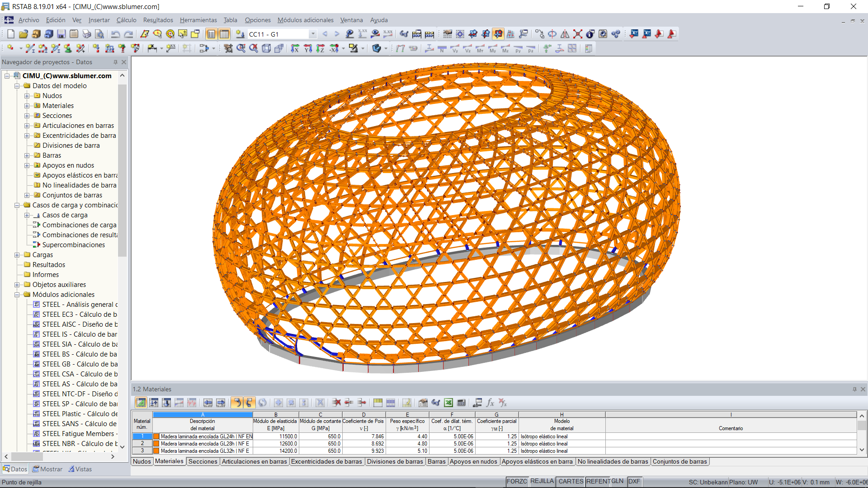Viewport: 868px width, 488px height.
Task: Create a new model with the New icon
Action: click(10, 34)
